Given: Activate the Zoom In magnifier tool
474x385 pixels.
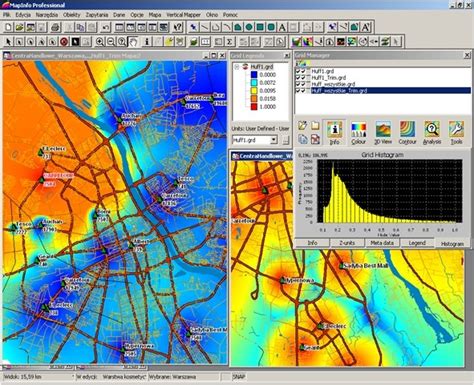Looking at the screenshot, I should point(99,42).
